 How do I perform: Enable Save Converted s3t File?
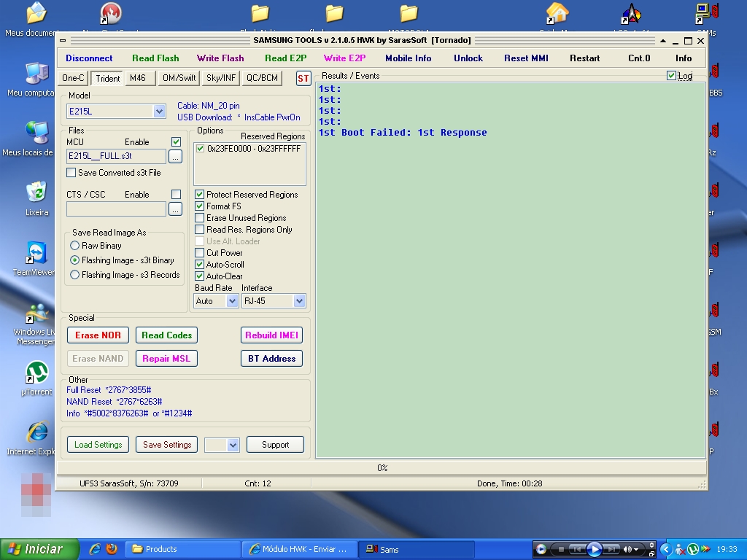point(71,172)
